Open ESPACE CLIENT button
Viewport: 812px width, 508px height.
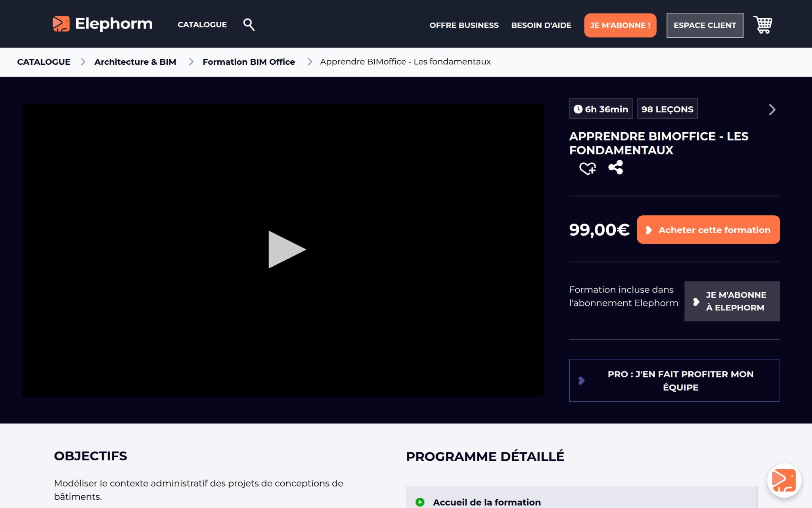705,25
